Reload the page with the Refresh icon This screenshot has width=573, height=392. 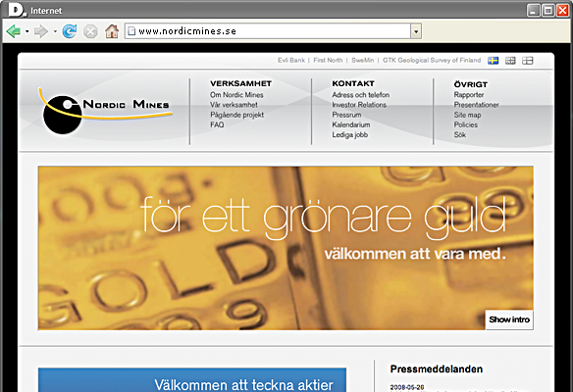[x=70, y=31]
